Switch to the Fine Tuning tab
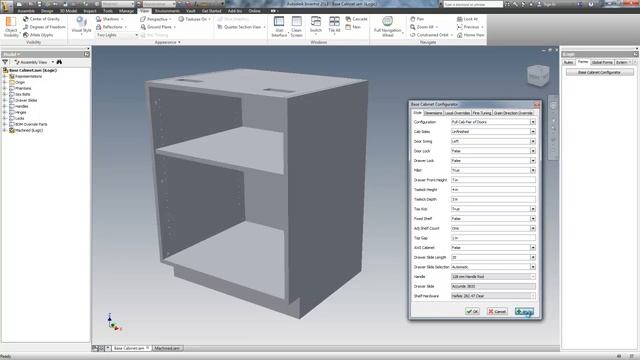 click(482, 113)
